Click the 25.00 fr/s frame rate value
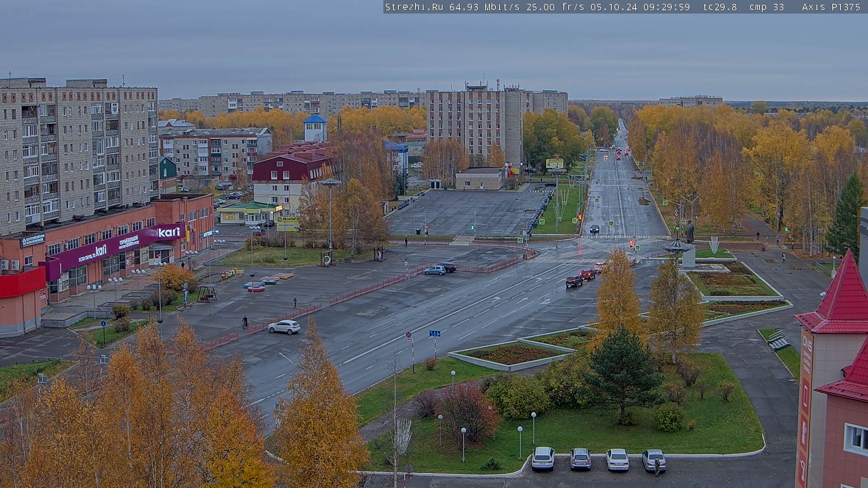The height and width of the screenshot is (488, 868). [x=555, y=7]
